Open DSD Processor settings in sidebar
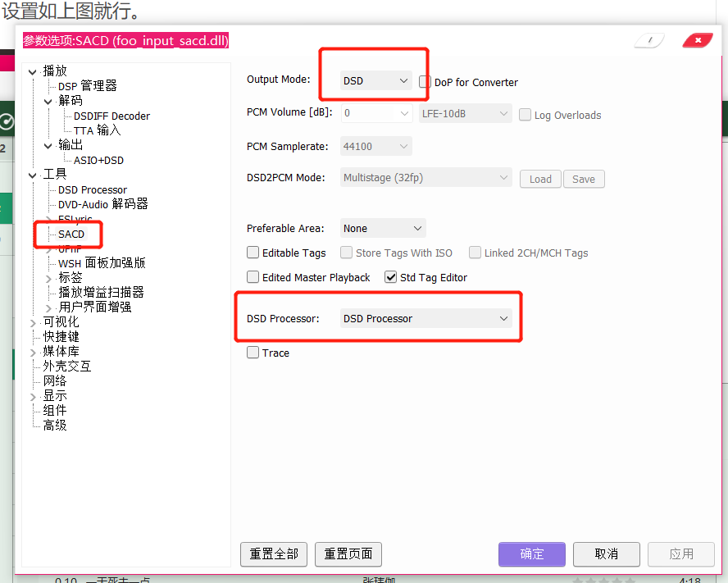The image size is (728, 583). pyautogui.click(x=91, y=189)
